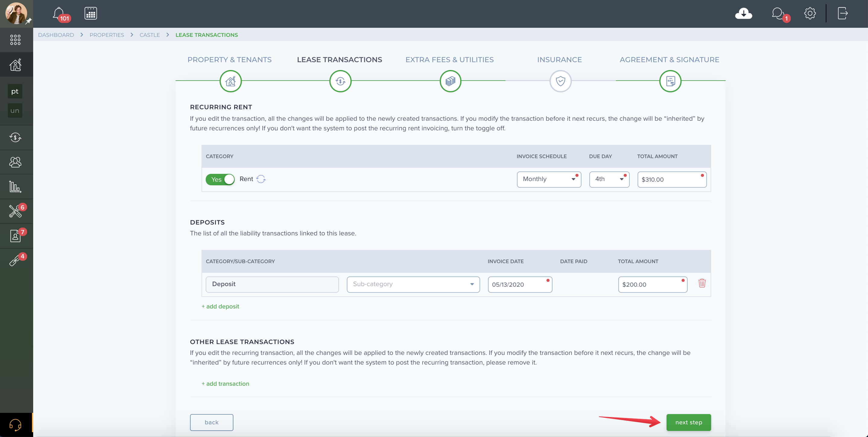This screenshot has width=868, height=437.
Task: Open the Monthly invoice schedule dropdown
Action: click(549, 179)
